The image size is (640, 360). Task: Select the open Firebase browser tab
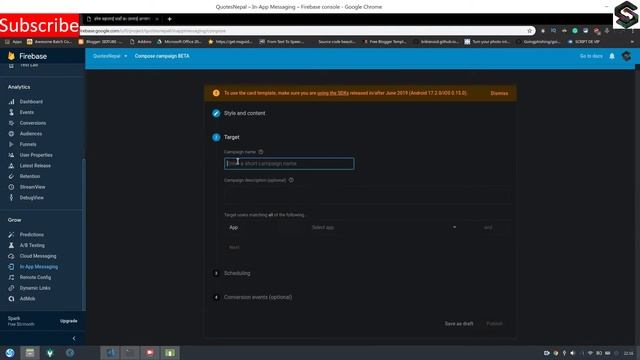tap(121, 19)
